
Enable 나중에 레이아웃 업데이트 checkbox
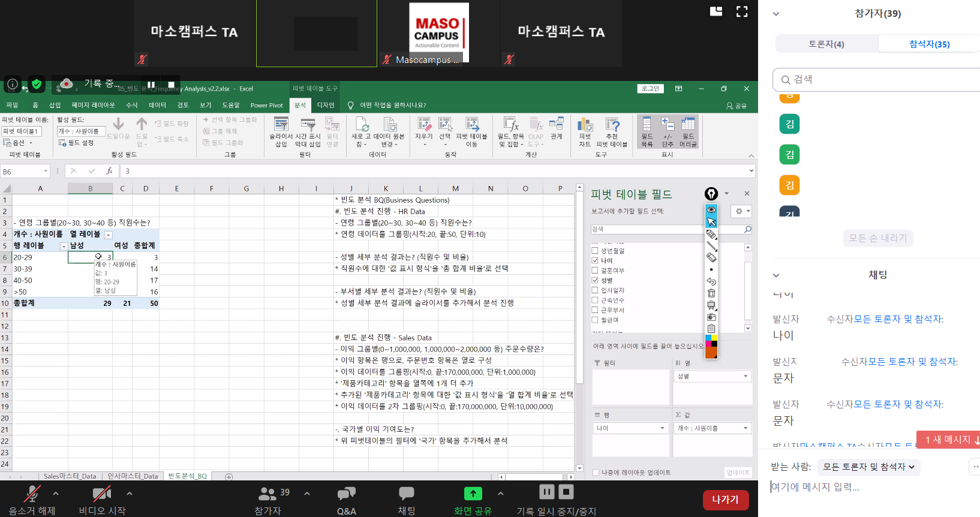(596, 473)
